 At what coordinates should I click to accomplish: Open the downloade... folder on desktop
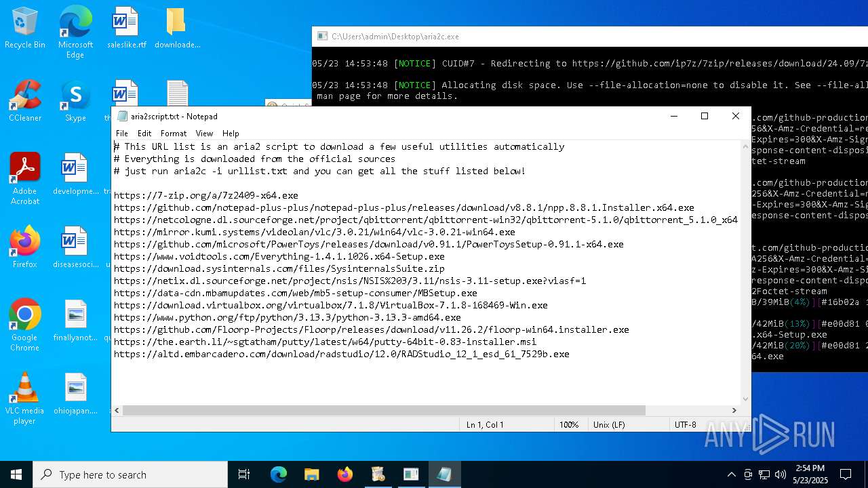click(x=177, y=28)
